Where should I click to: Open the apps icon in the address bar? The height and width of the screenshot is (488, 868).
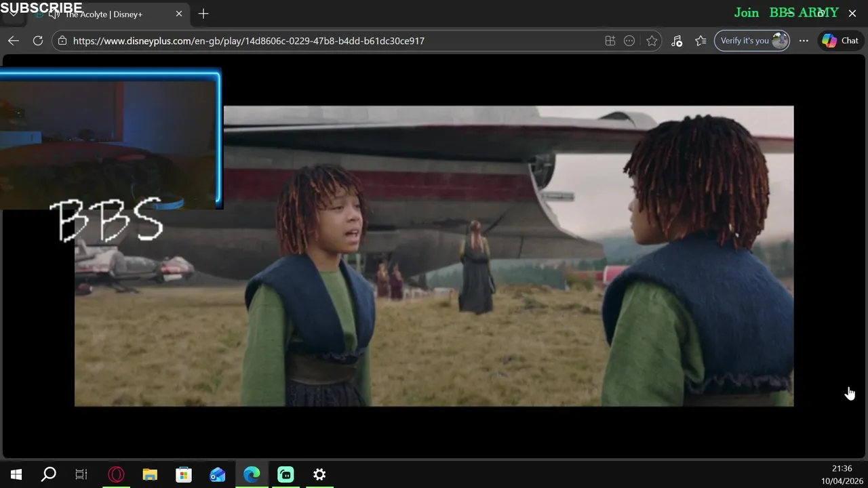click(610, 41)
